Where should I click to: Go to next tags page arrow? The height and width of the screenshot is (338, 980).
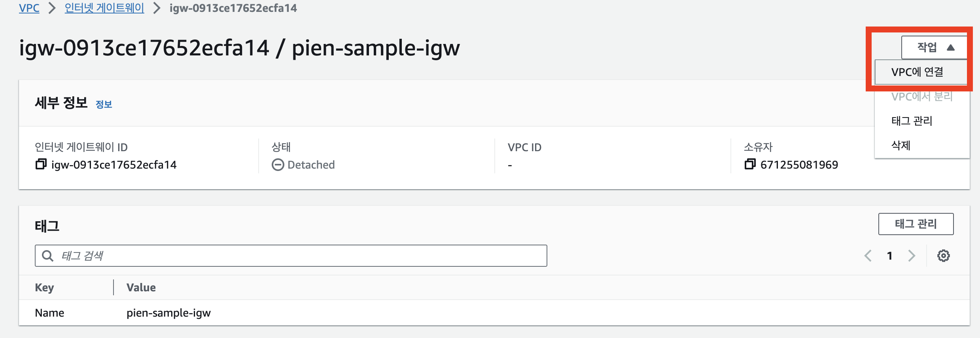(x=912, y=256)
